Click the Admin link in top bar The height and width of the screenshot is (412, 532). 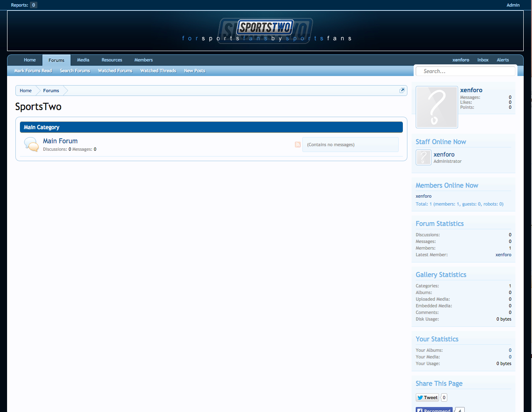(513, 5)
